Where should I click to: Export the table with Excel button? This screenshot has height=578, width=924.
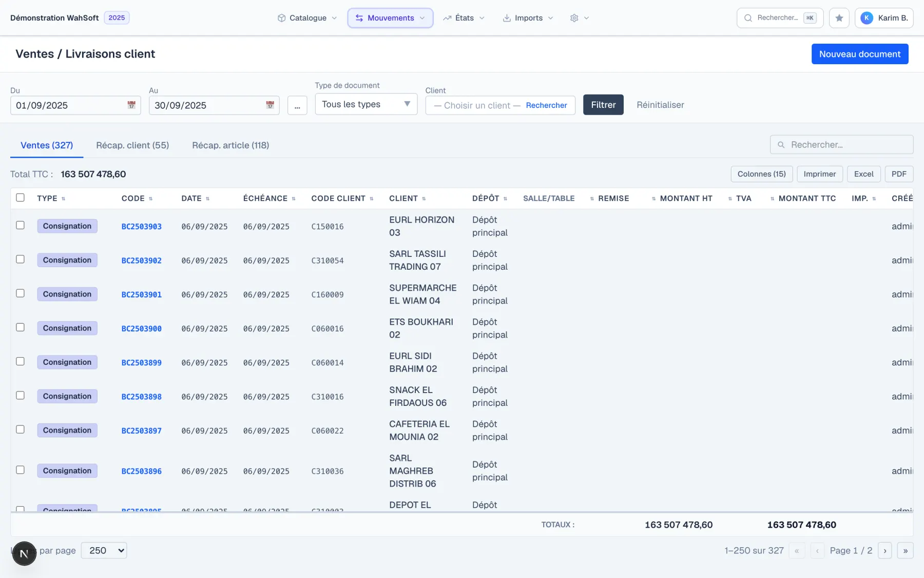(863, 174)
